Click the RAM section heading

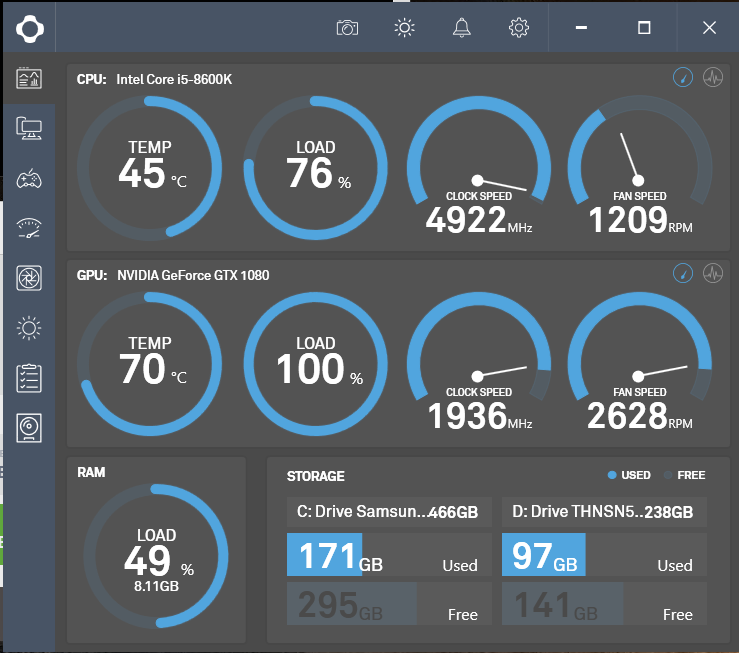(91, 472)
